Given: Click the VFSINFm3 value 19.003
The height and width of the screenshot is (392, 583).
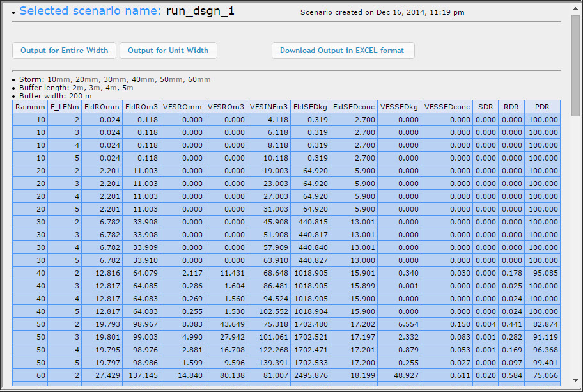Looking at the screenshot, I should (269, 171).
